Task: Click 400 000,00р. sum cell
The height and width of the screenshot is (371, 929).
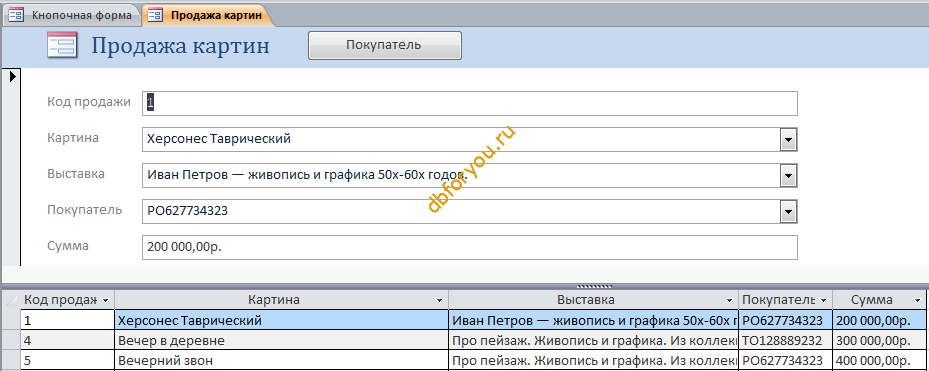Action: [879, 360]
